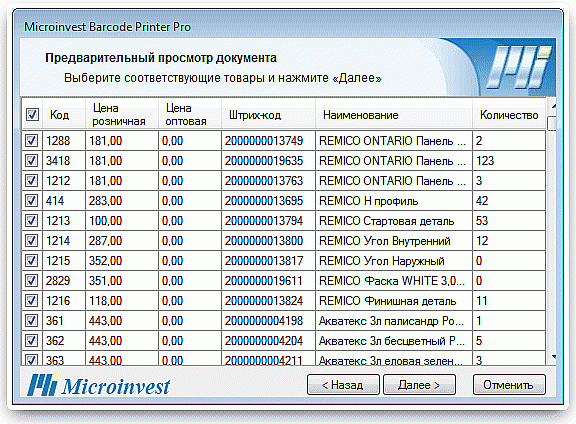The height and width of the screenshot is (424, 576).
Task: Select the REMICO Угол Внутренний name cell
Action: 394,240
